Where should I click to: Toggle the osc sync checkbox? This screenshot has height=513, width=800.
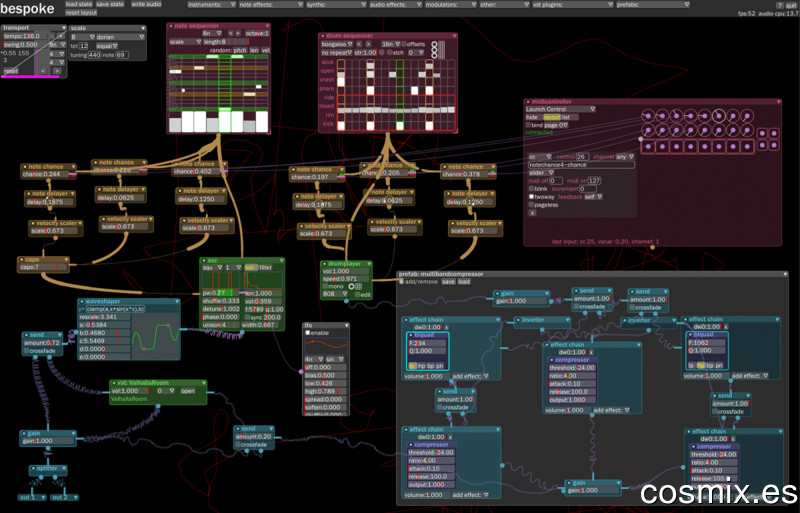(x=247, y=317)
